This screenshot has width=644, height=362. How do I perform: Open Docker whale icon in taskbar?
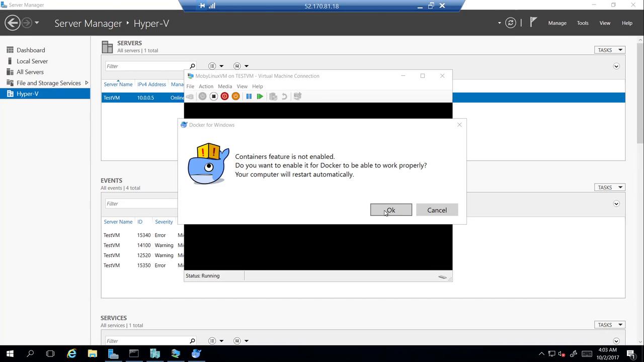[x=196, y=353]
